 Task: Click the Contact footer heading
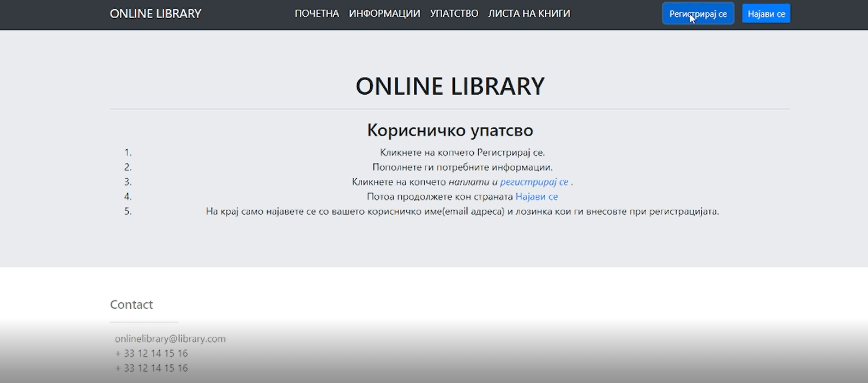pos(131,305)
